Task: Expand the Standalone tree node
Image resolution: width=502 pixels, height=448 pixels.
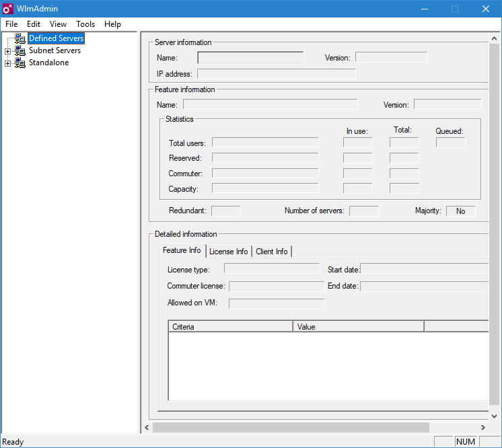Action: pos(8,63)
